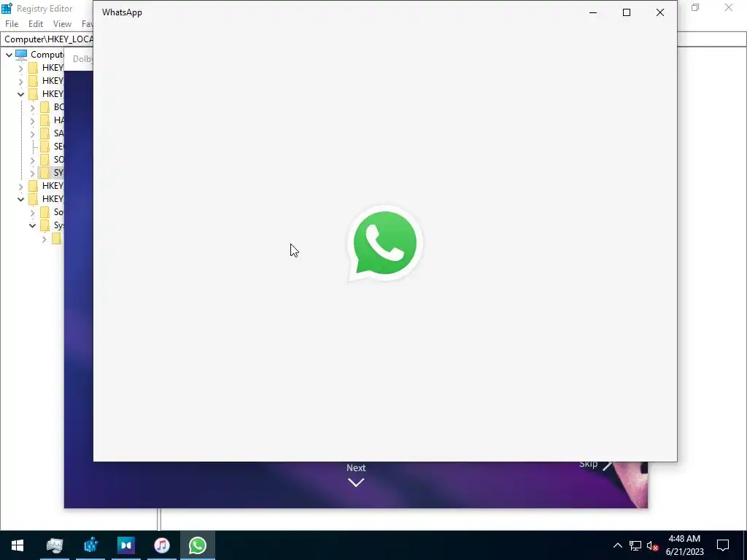Expand the highlighted SY subkey
Image resolution: width=747 pixels, height=560 pixels.
point(32,173)
